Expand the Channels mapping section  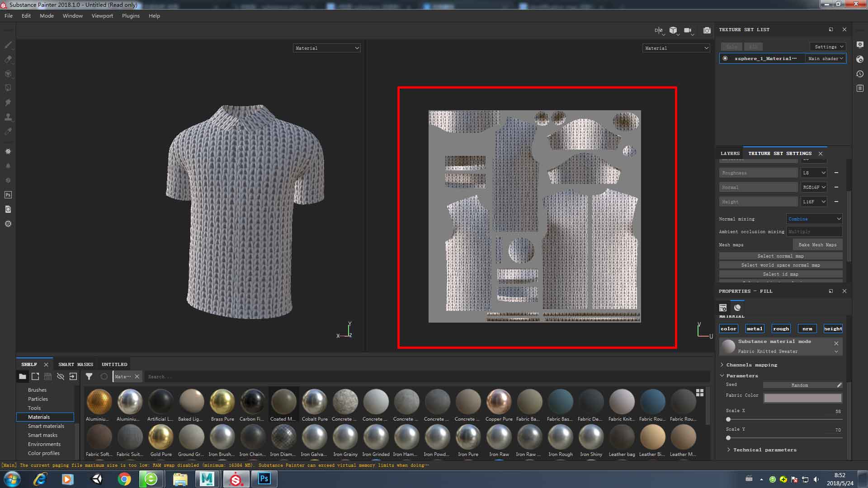coord(751,365)
